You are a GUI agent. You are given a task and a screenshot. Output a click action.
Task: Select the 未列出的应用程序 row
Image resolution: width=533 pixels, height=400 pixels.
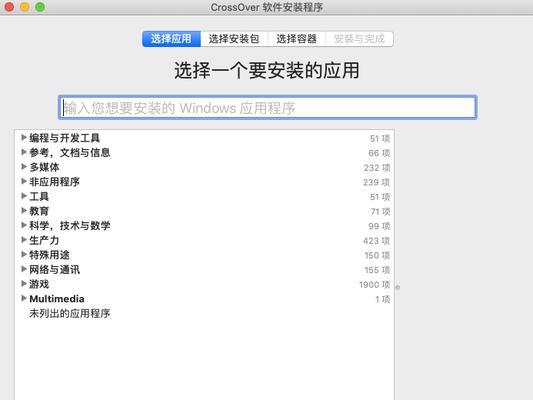click(205, 313)
